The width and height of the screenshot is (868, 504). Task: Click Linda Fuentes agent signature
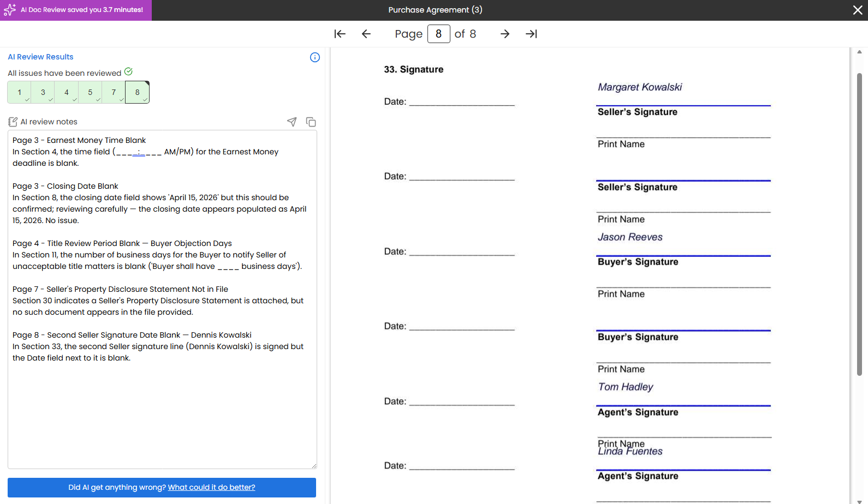pyautogui.click(x=630, y=452)
